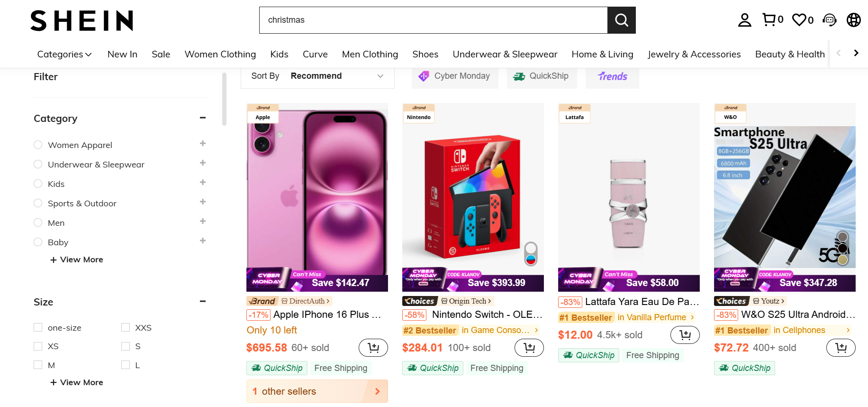Click the globe language icon
This screenshot has width=868, height=407.
[853, 20]
